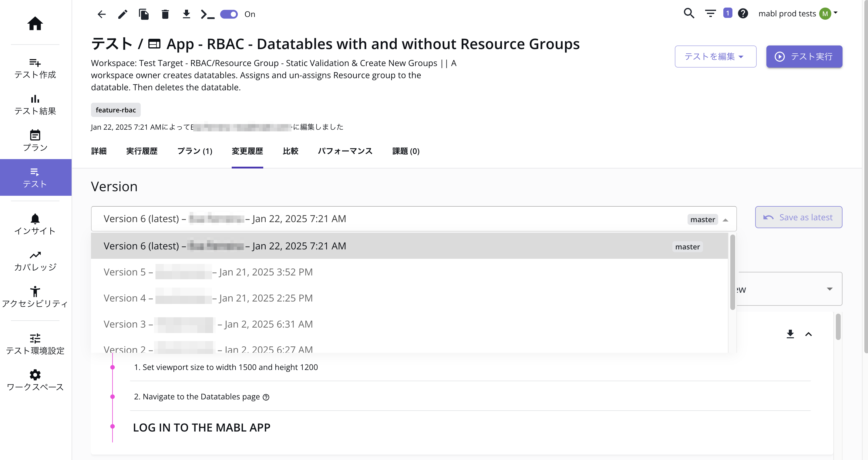
Task: Switch to the プラン (1) tab
Action: coord(195,151)
